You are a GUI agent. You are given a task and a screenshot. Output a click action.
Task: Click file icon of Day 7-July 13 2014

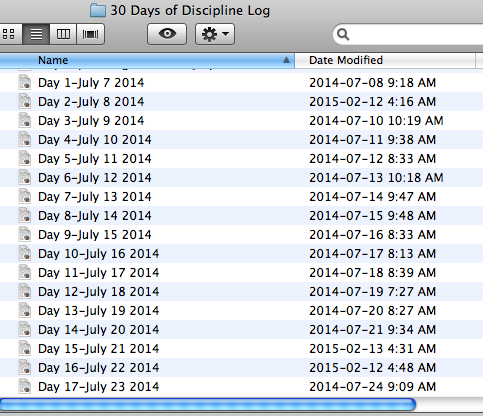tap(25, 196)
